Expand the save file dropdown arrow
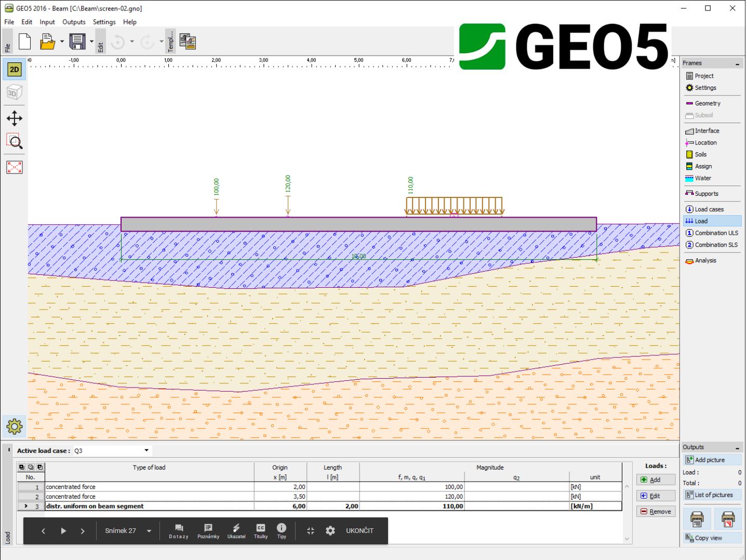Screen dimensions: 747x560 tap(91, 42)
